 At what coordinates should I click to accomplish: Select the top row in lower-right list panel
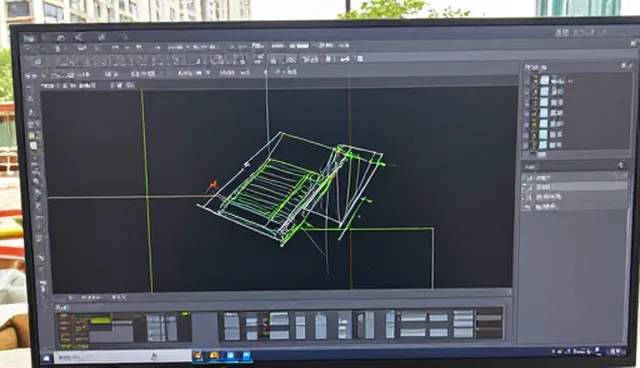(575, 177)
